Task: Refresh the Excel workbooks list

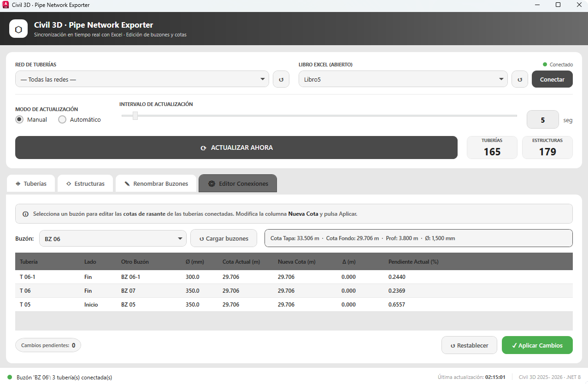Action: (520, 79)
